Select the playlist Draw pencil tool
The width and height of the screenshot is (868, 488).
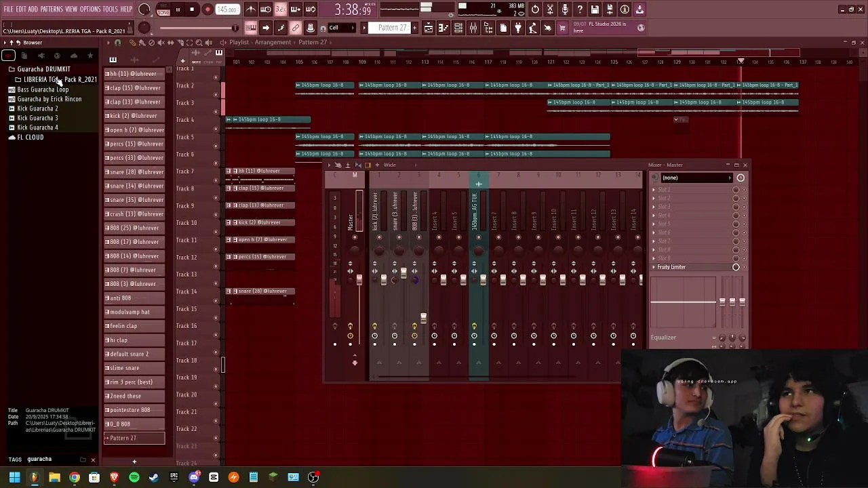[132, 43]
